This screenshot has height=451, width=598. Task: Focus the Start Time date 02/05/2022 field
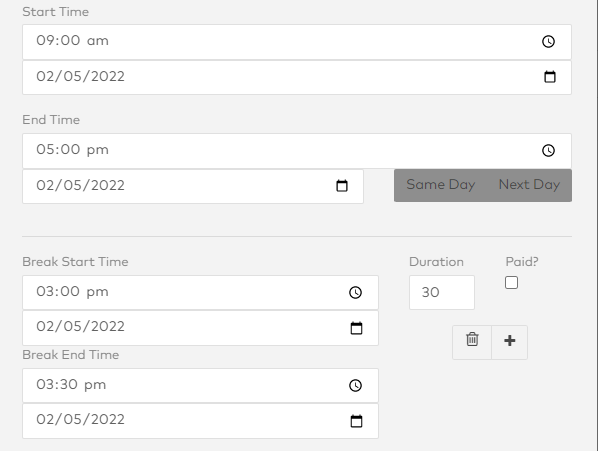[x=297, y=77]
